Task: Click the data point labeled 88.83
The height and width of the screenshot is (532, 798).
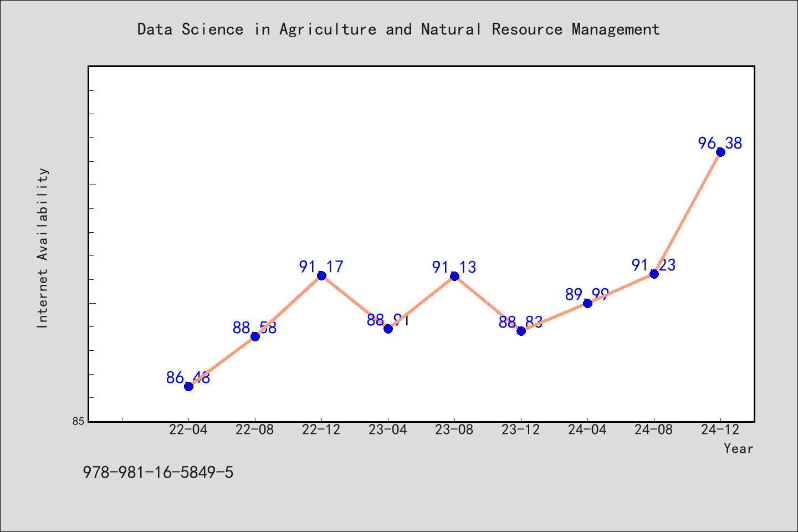Action: 521,331
